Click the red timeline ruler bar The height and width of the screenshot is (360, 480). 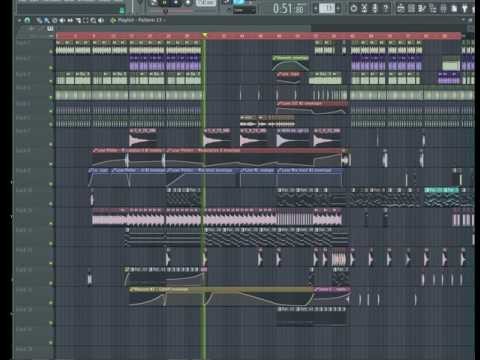pos(259,36)
